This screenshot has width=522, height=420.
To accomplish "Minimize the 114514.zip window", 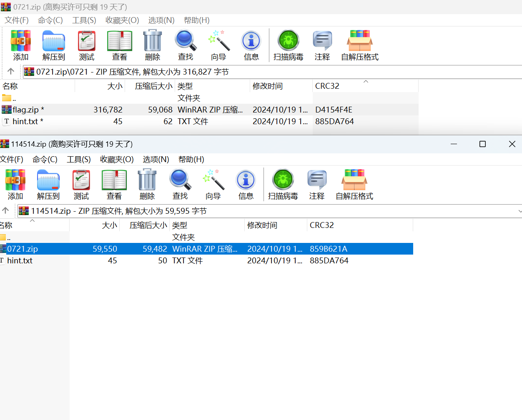I will 454,144.
